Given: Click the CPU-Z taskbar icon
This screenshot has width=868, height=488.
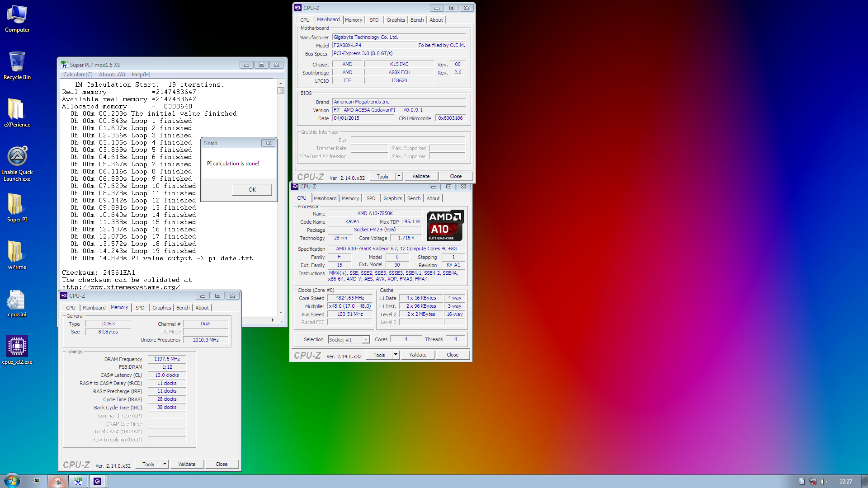Looking at the screenshot, I should pyautogui.click(x=97, y=481).
